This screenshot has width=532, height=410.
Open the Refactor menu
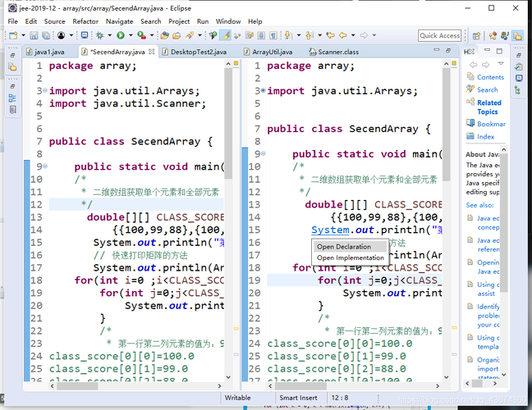click(x=85, y=21)
